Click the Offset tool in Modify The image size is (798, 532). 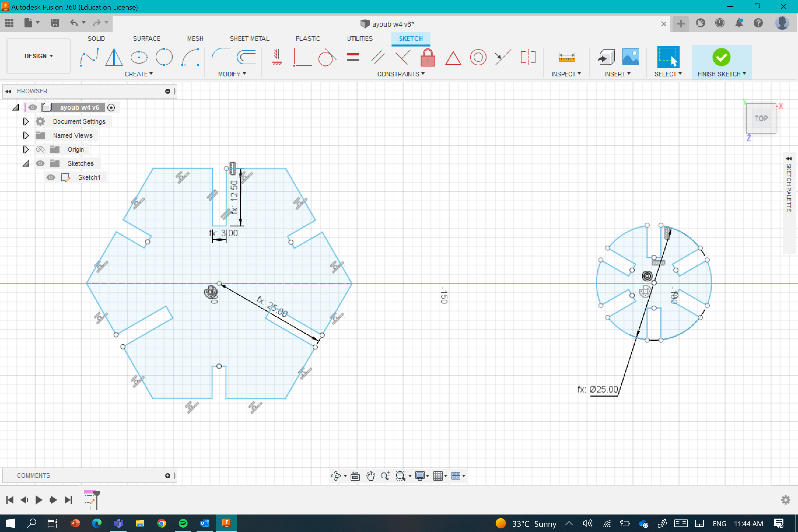point(246,57)
